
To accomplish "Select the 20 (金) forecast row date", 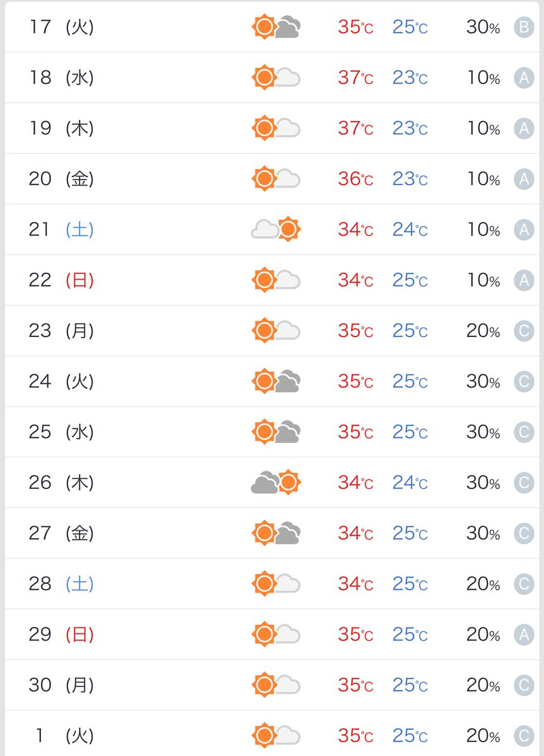I will click(61, 179).
